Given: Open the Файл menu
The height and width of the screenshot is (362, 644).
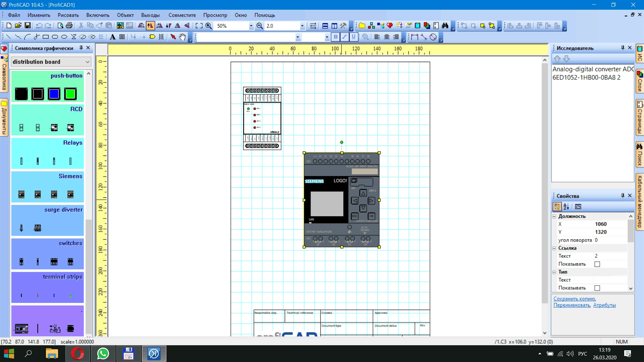Looking at the screenshot, I should tap(14, 15).
